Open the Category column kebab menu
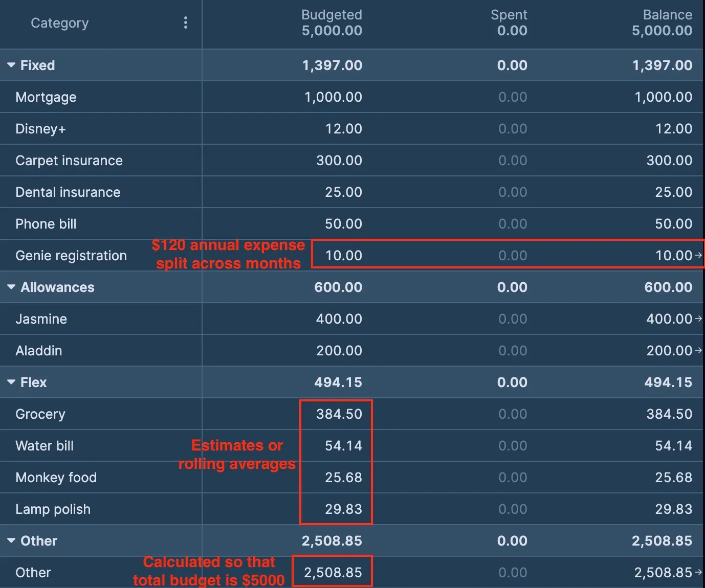Image resolution: width=705 pixels, height=588 pixels. point(186,22)
